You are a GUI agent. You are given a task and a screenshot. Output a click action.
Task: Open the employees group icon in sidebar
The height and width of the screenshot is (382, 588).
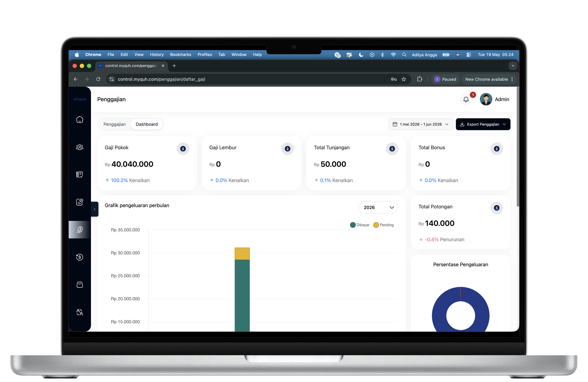(80, 147)
